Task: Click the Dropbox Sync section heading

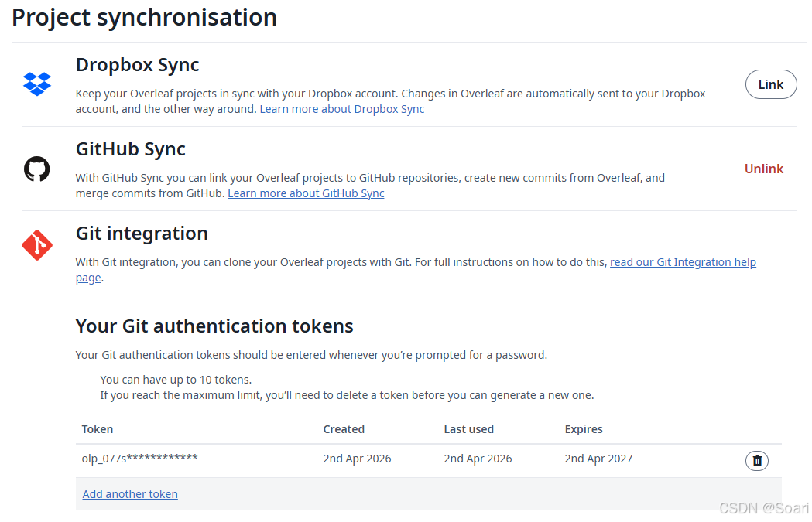Action: tap(137, 65)
